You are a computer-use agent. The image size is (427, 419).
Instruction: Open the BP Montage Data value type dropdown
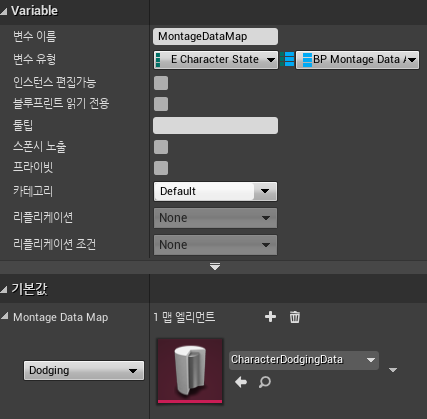click(x=357, y=60)
